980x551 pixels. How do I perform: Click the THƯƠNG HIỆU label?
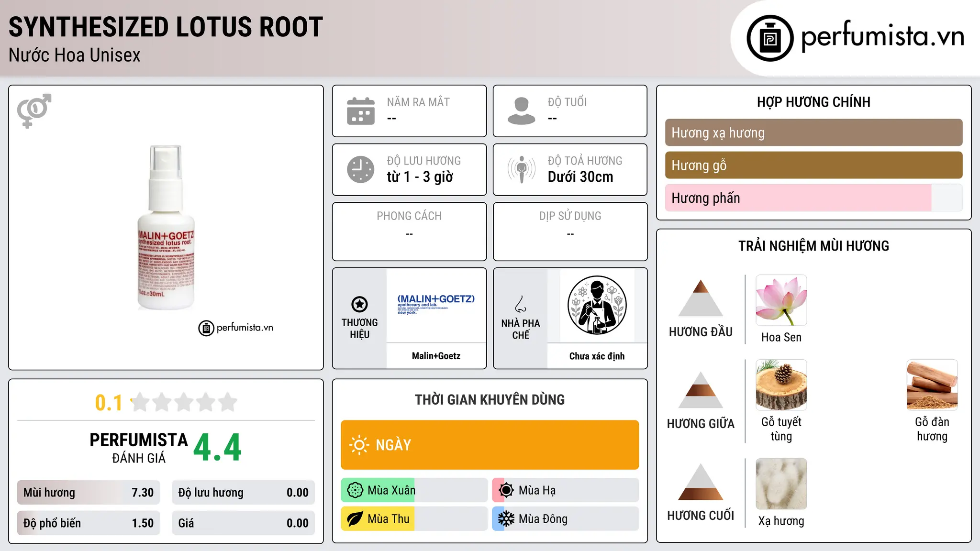pyautogui.click(x=359, y=329)
